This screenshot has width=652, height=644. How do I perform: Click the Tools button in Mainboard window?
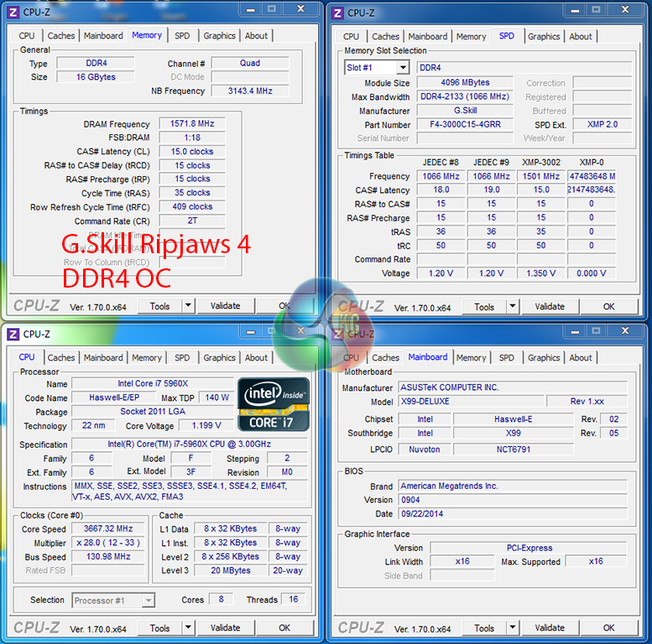coord(484,627)
